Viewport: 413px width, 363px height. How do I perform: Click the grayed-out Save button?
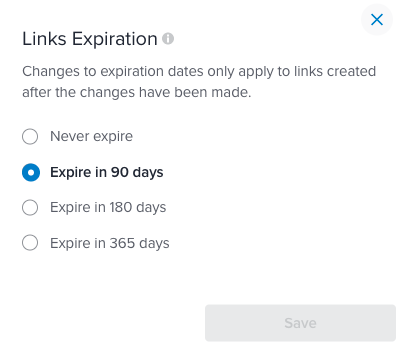tap(300, 323)
